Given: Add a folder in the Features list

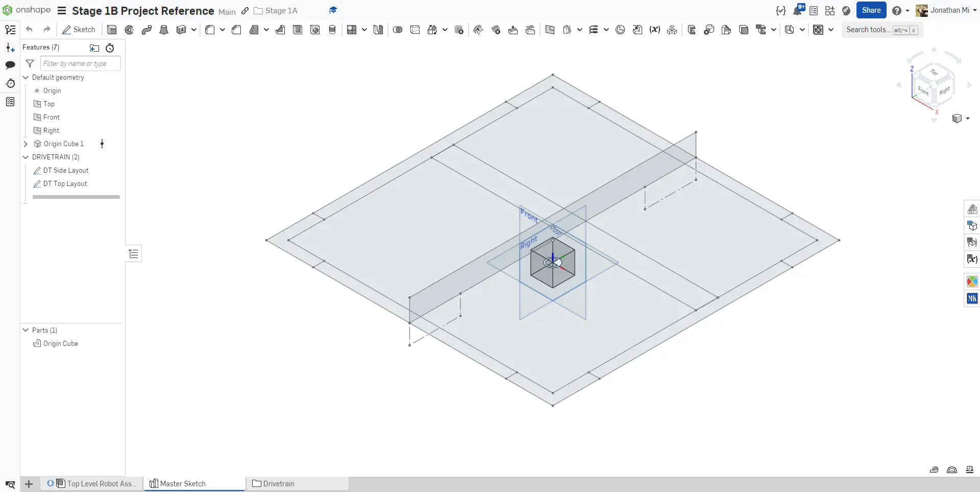Looking at the screenshot, I should pos(94,48).
